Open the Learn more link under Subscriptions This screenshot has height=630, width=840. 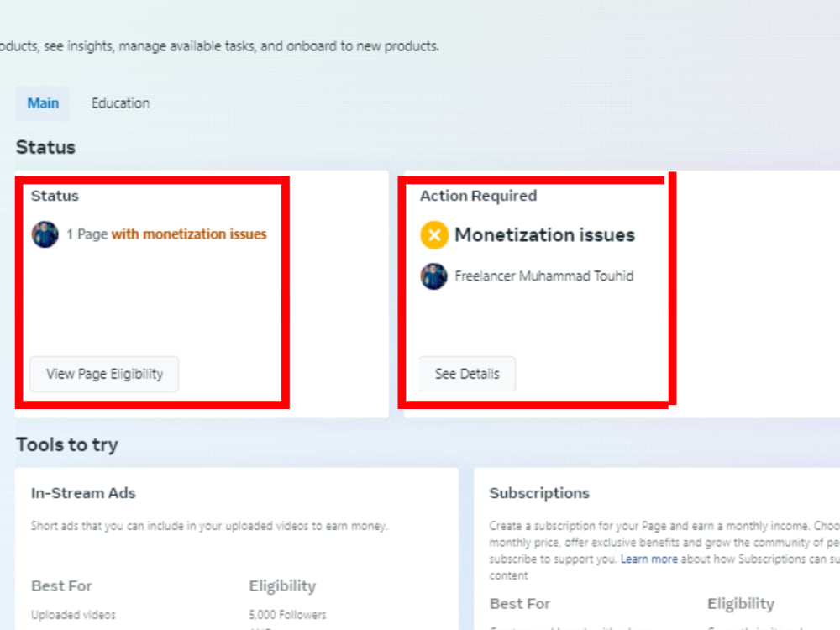coord(649,559)
